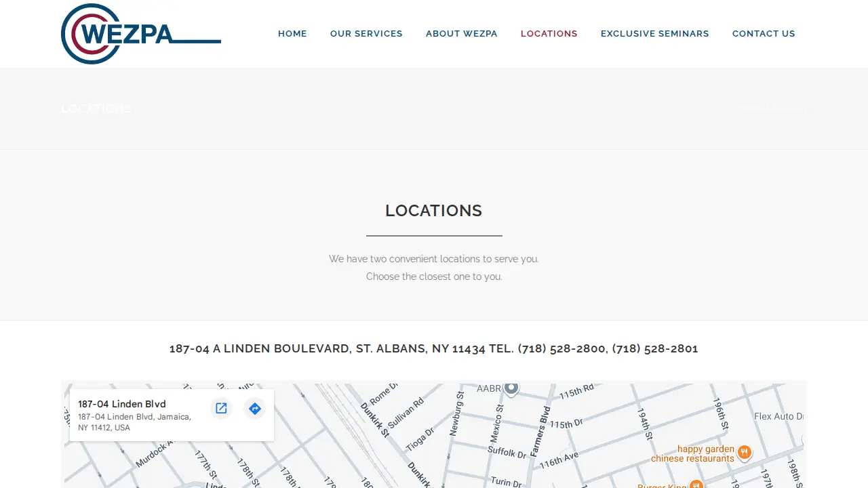Screen dimensions: 868x488
Task: Click the WEZPA logo
Action: (x=141, y=34)
